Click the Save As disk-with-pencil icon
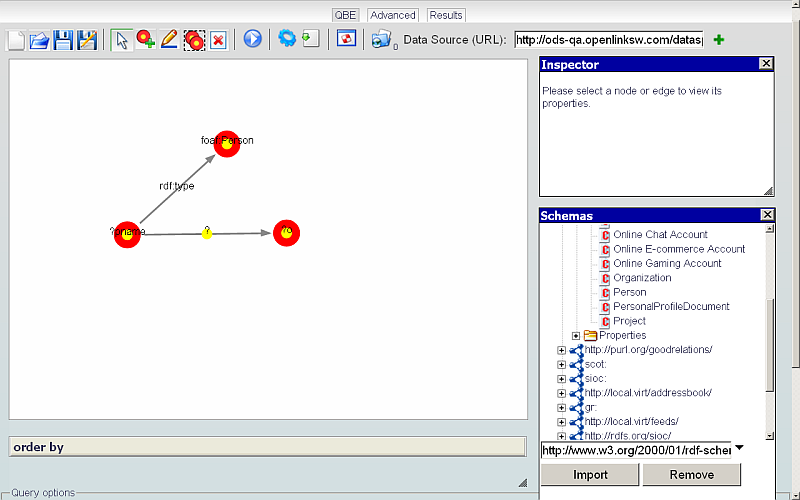The width and height of the screenshot is (800, 500). (87, 40)
